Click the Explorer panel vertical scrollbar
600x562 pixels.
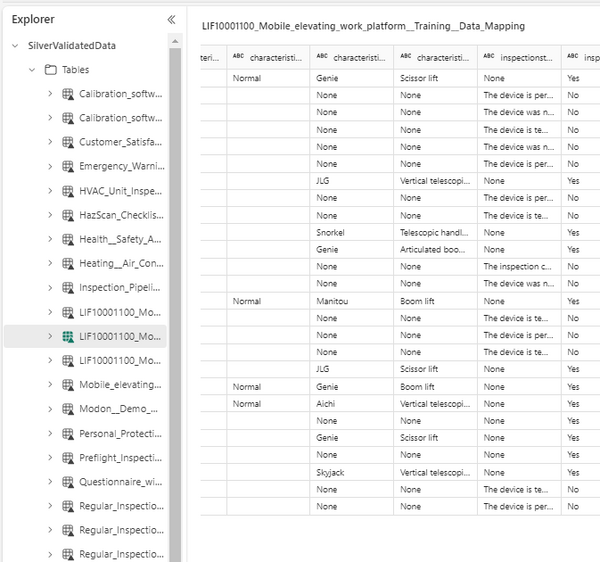[176, 300]
